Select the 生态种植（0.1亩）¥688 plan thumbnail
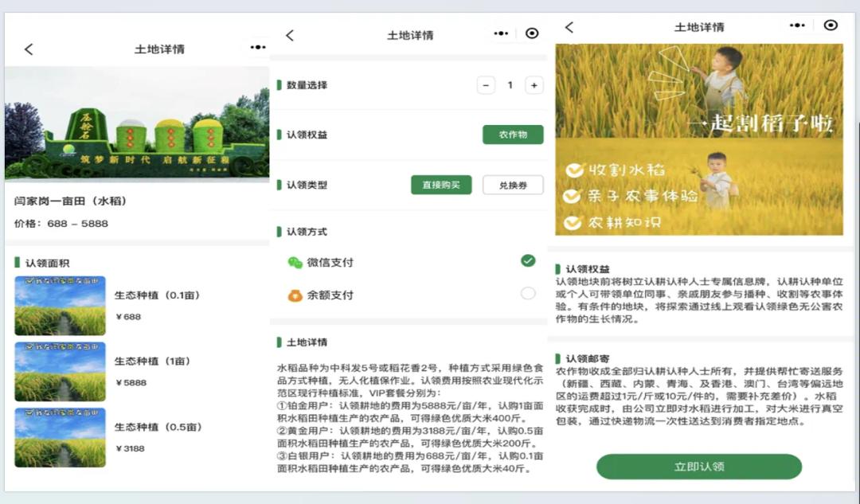 (x=60, y=306)
